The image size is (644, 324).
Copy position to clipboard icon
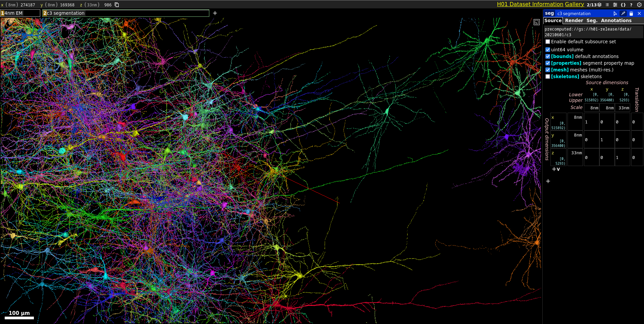[x=117, y=5]
